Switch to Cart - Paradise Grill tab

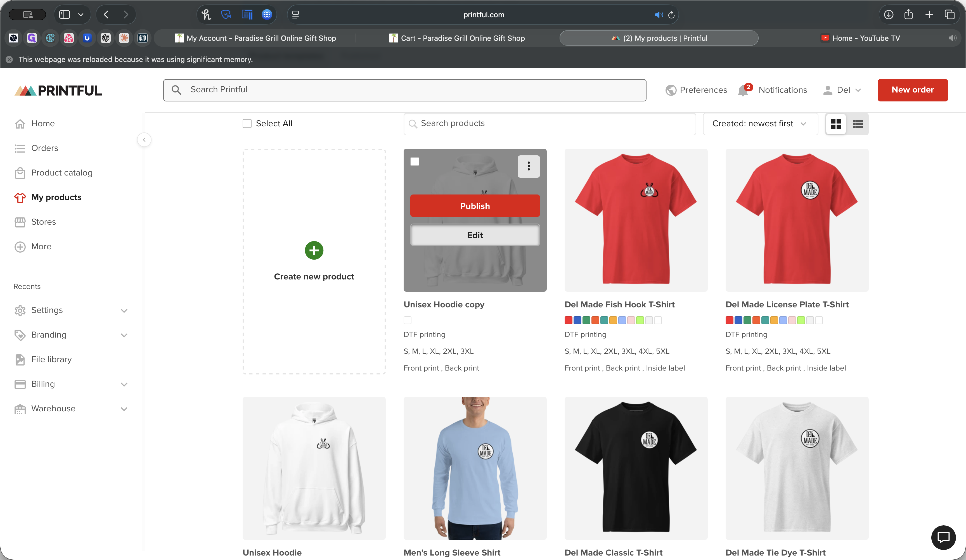tap(457, 38)
